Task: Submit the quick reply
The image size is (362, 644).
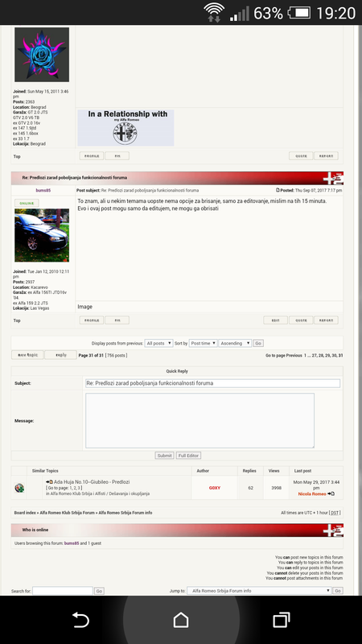Action: pos(165,456)
